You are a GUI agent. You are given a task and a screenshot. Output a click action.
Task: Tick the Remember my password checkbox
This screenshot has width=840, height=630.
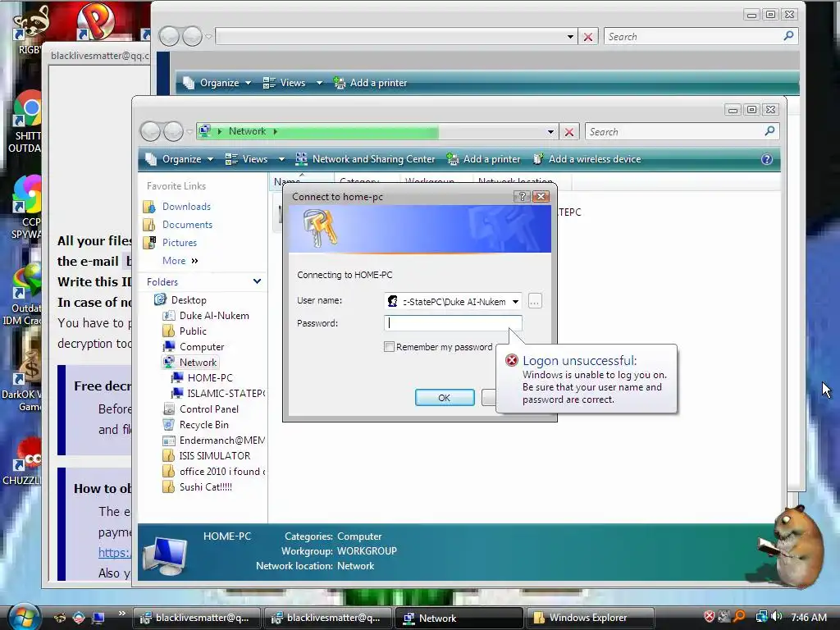coord(390,347)
